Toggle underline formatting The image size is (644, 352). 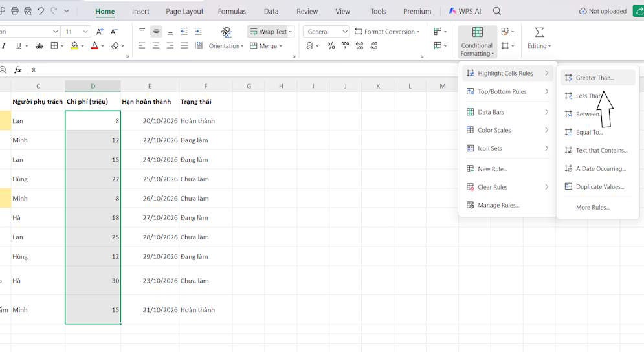[19, 45]
